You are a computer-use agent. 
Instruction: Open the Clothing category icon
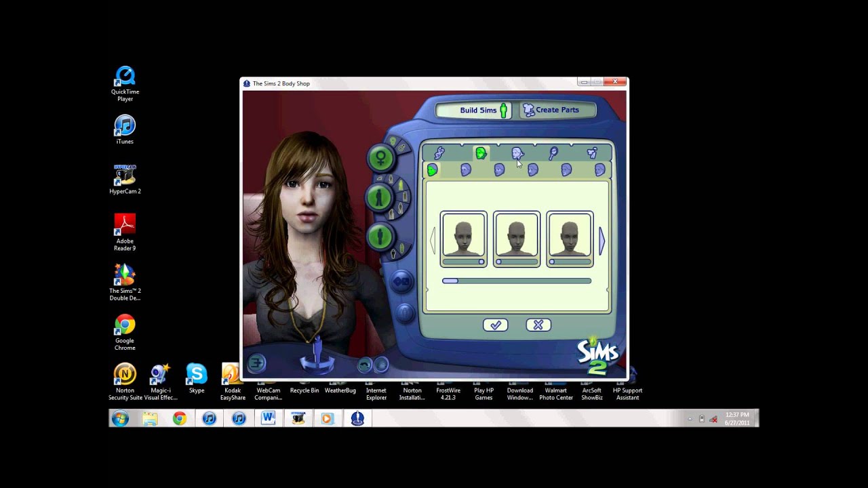[592, 153]
